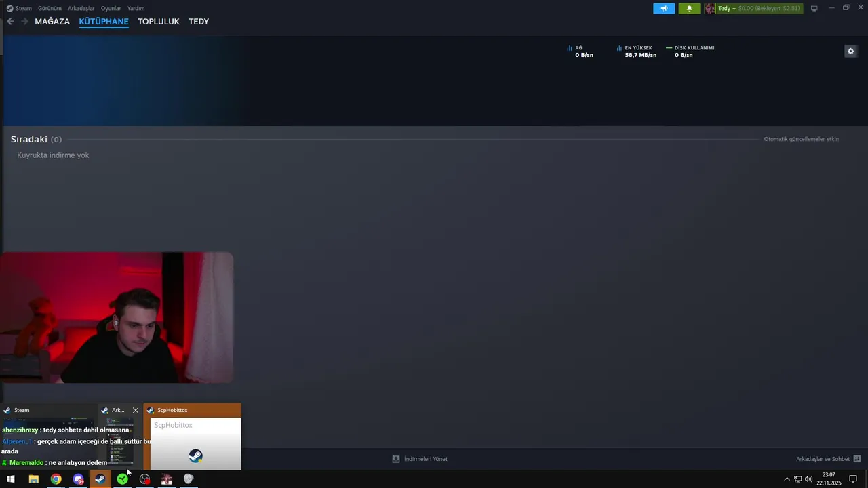Open Google Chrome from the taskbar
The height and width of the screenshot is (488, 868).
tap(56, 479)
